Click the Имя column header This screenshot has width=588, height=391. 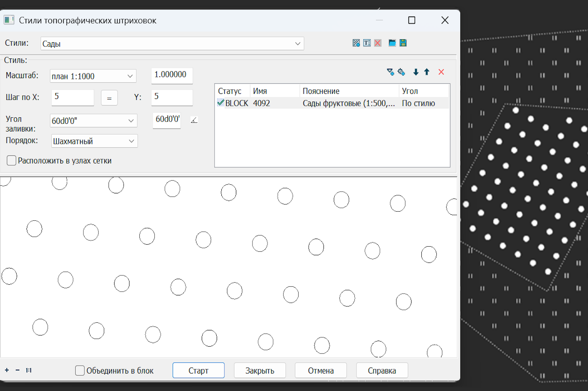point(274,91)
